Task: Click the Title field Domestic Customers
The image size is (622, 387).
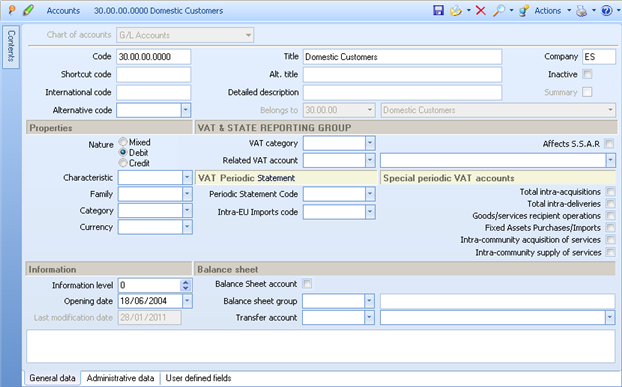Action: pyautogui.click(x=402, y=57)
